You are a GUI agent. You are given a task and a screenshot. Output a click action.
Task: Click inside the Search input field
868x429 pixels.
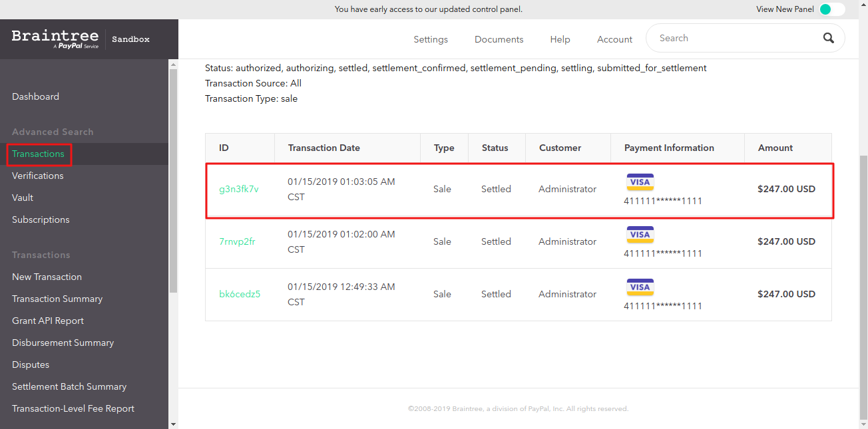(726, 38)
